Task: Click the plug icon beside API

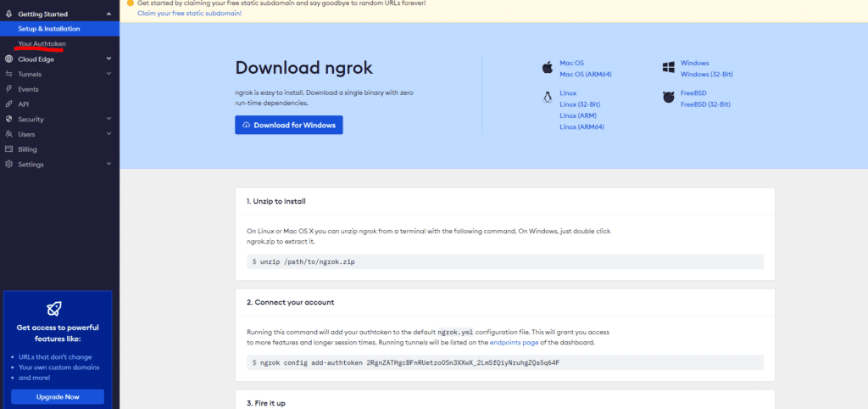Action: (x=8, y=104)
